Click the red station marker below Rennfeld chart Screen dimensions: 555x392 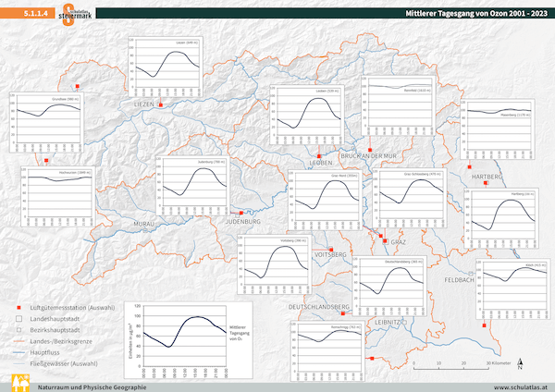pyautogui.click(x=370, y=150)
